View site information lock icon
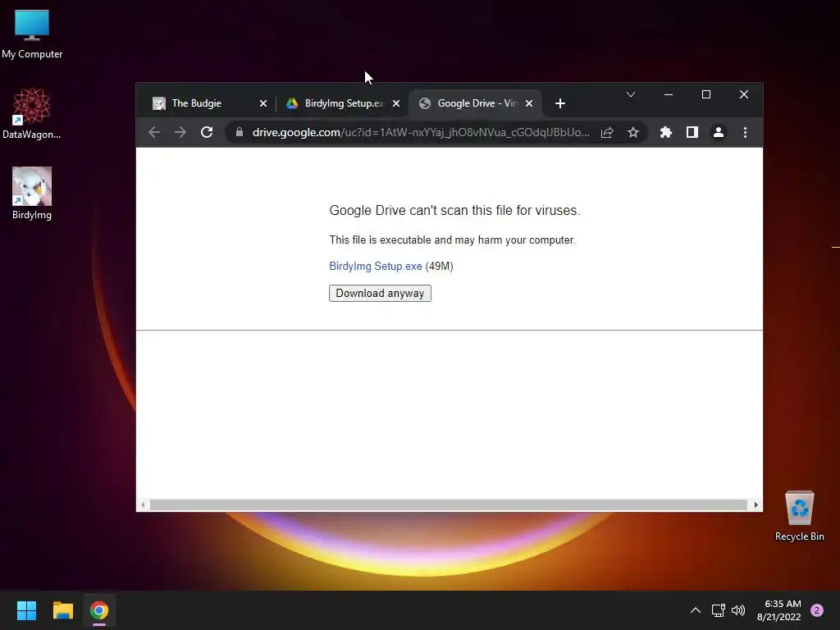 (x=240, y=132)
